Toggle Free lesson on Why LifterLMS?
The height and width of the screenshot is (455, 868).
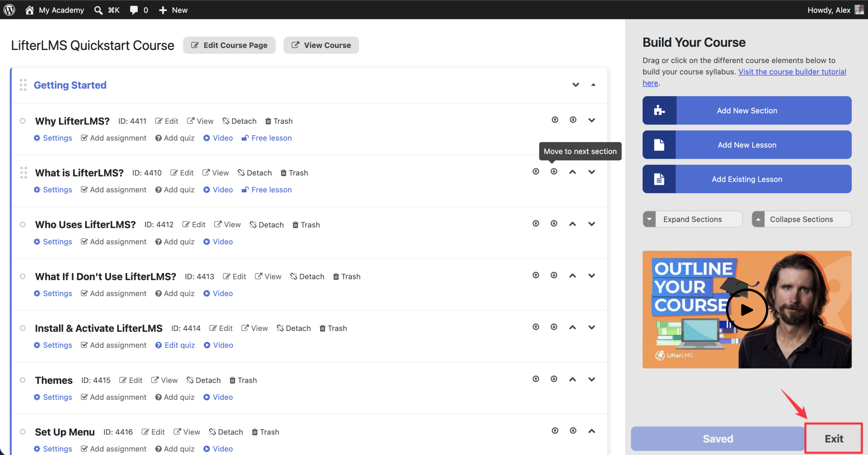tap(267, 138)
